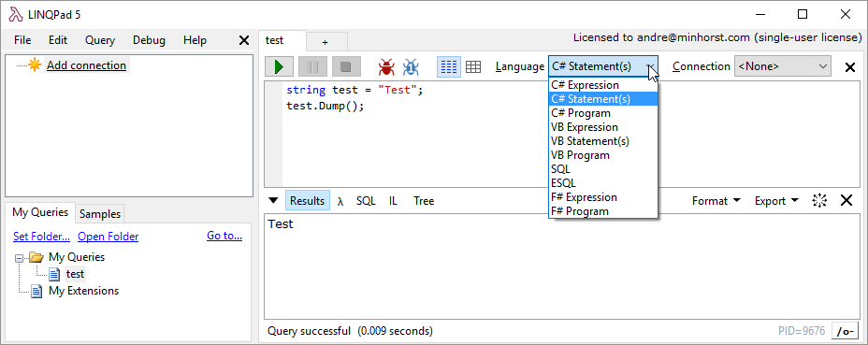Image resolution: width=868 pixels, height=345 pixels.
Task: Show the lambda output tab
Action: 340,201
